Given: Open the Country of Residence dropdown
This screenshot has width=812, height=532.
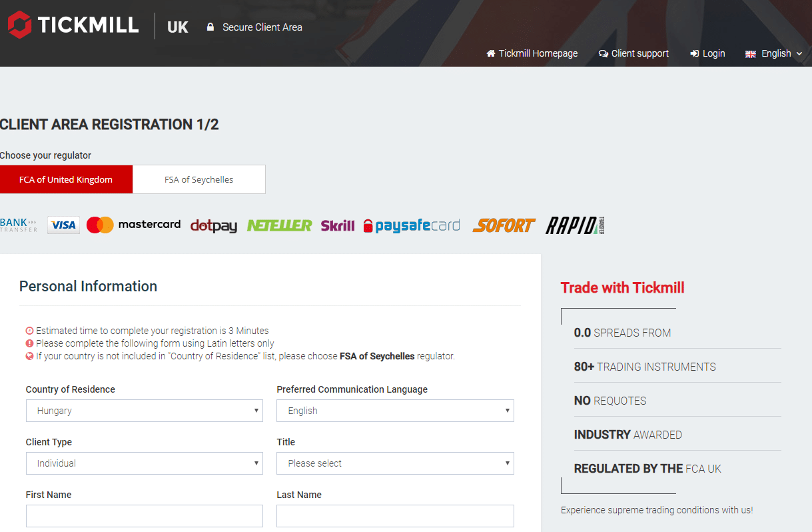Looking at the screenshot, I should tap(145, 411).
